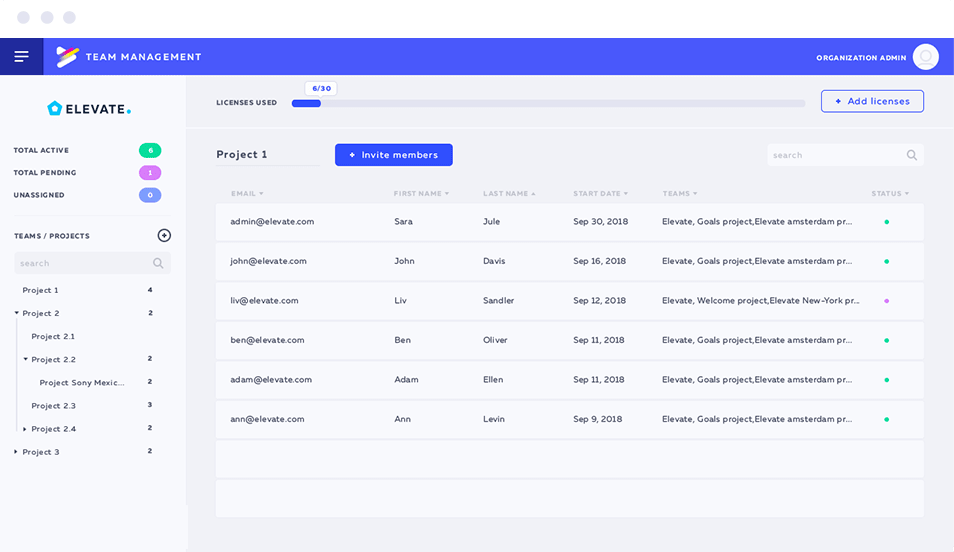Click last name Sandler cell

(x=498, y=301)
